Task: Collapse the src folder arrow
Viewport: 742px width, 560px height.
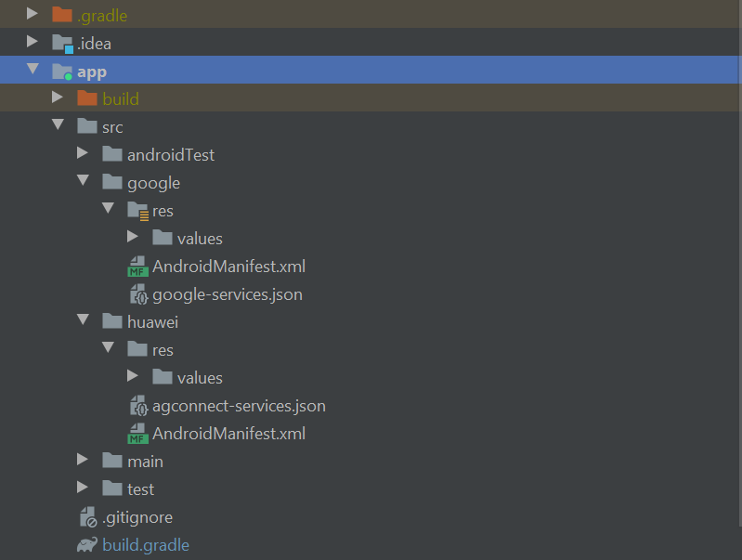Action: coord(58,124)
